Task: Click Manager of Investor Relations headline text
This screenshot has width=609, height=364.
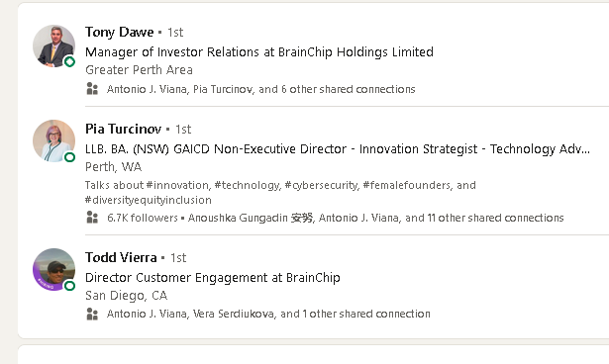Action: click(x=259, y=52)
